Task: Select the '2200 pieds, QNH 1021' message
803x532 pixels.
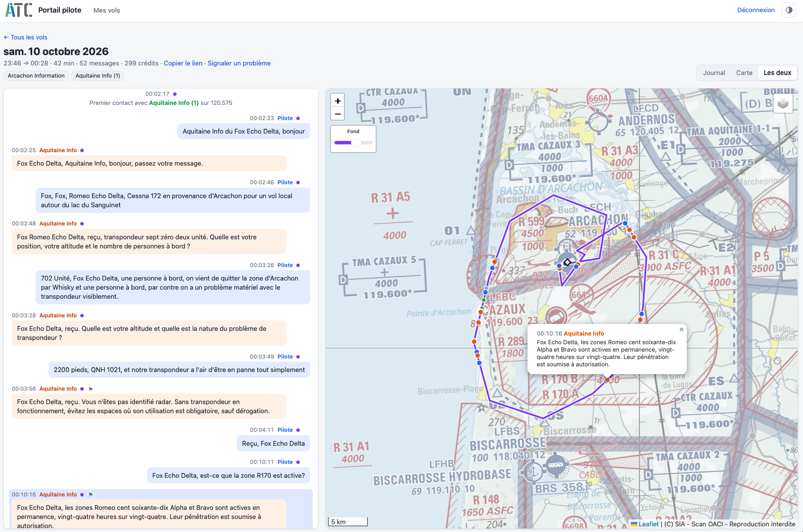Action: coord(179,370)
